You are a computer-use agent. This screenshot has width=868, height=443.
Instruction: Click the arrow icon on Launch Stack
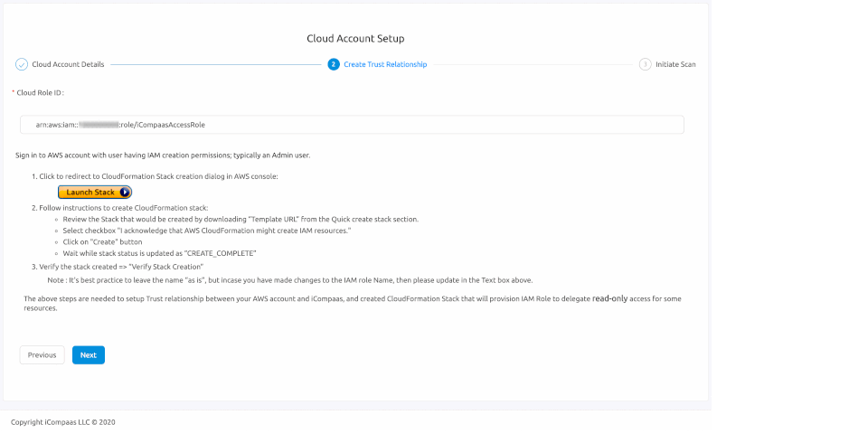[x=125, y=193]
